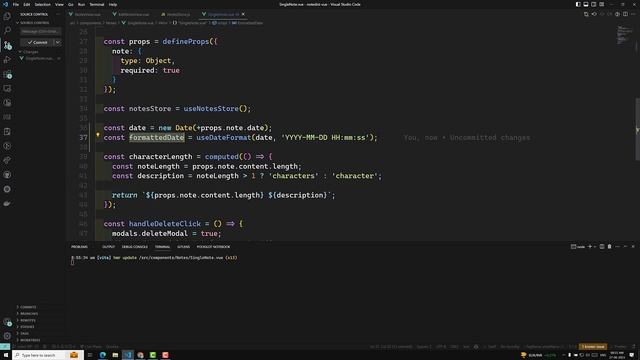Open the editor More Actions ellipsis
The height and width of the screenshot is (360, 640).
pyautogui.click(x=633, y=14)
